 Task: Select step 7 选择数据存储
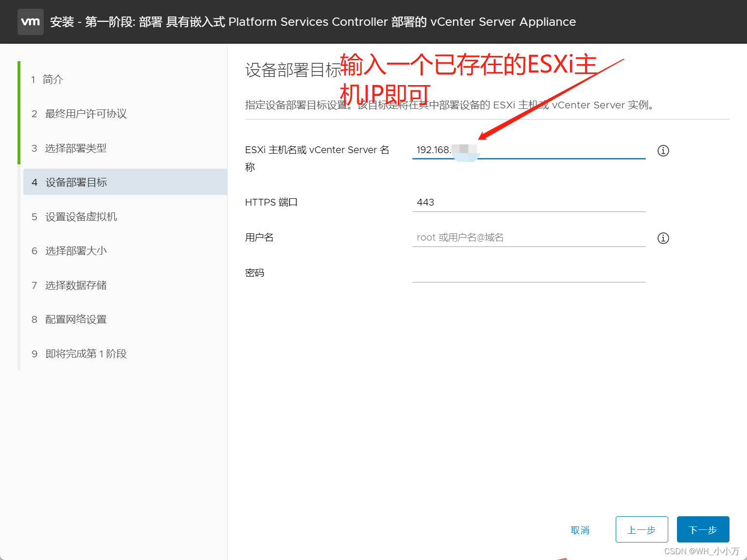coord(69,285)
